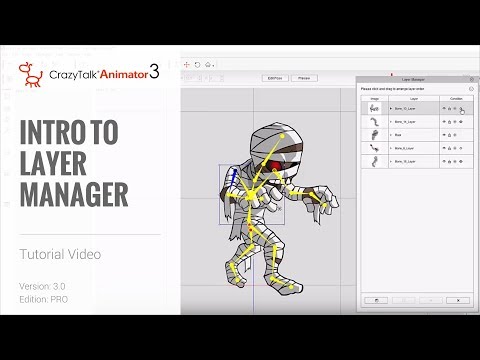Click the Layer column header
480x360 pixels.
(x=414, y=99)
